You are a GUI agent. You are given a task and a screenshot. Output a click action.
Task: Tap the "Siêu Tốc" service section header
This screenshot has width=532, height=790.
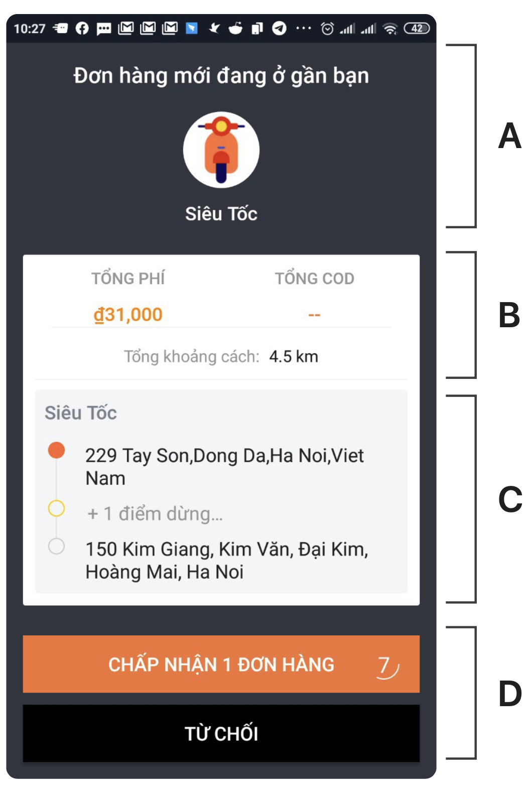81,413
